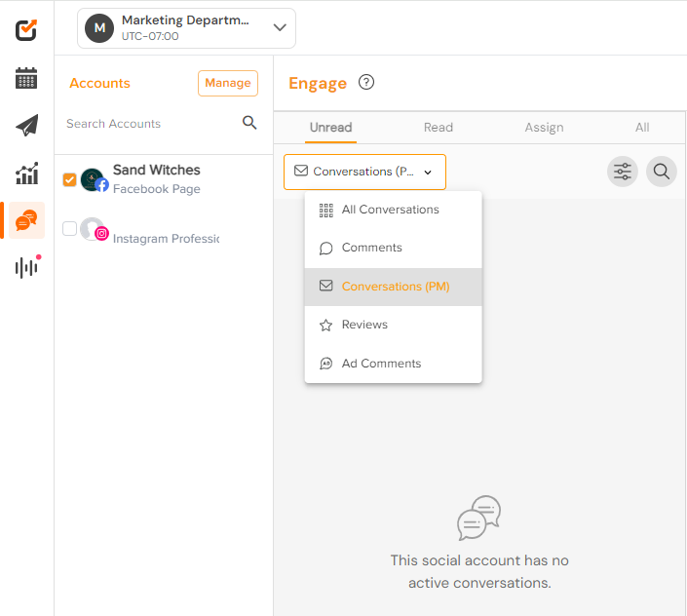Check the Instagram Professional account checkbox
Screen dimensions: 687x616
tap(69, 228)
